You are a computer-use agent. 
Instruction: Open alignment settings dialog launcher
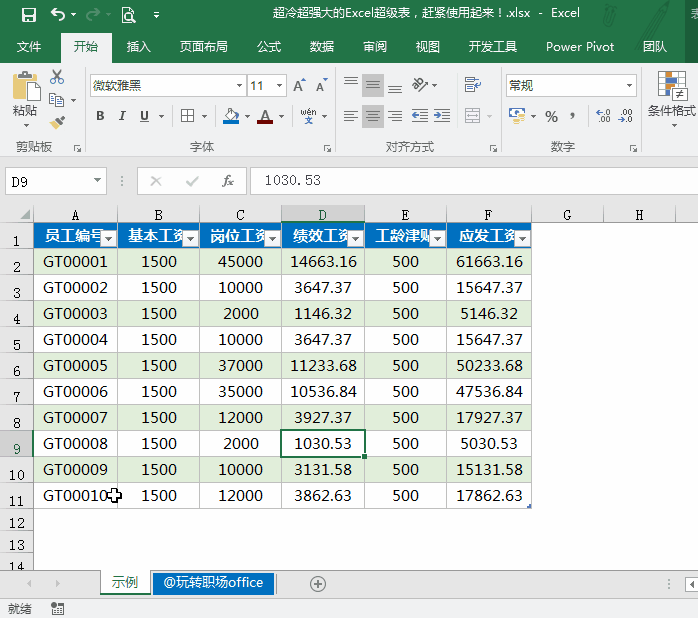[493, 148]
